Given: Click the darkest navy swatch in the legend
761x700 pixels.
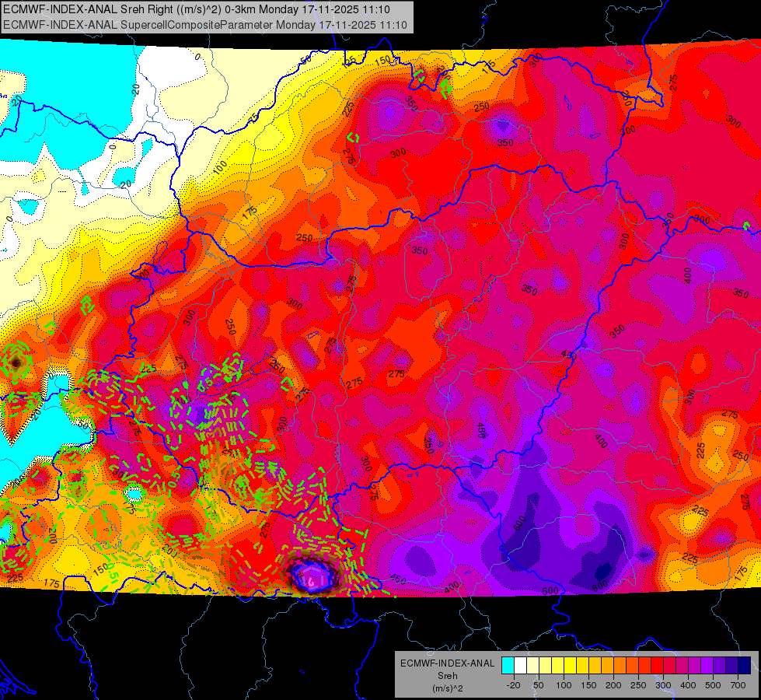Looking at the screenshot, I should (745, 666).
